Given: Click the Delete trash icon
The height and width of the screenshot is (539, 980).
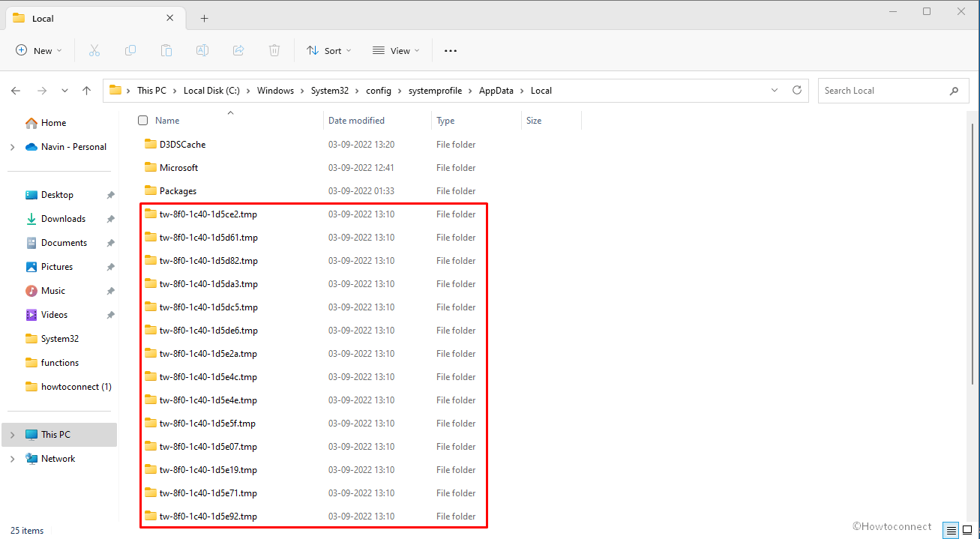Looking at the screenshot, I should tap(274, 50).
